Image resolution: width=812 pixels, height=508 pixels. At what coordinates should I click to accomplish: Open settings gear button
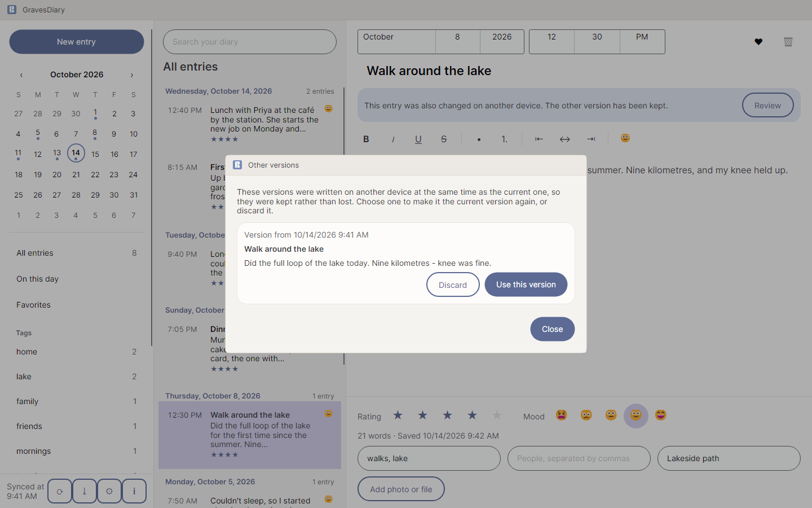(x=109, y=491)
